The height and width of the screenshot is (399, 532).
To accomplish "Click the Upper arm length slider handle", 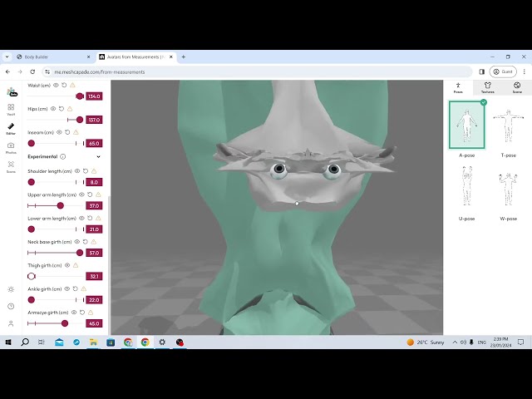I will point(61,205).
